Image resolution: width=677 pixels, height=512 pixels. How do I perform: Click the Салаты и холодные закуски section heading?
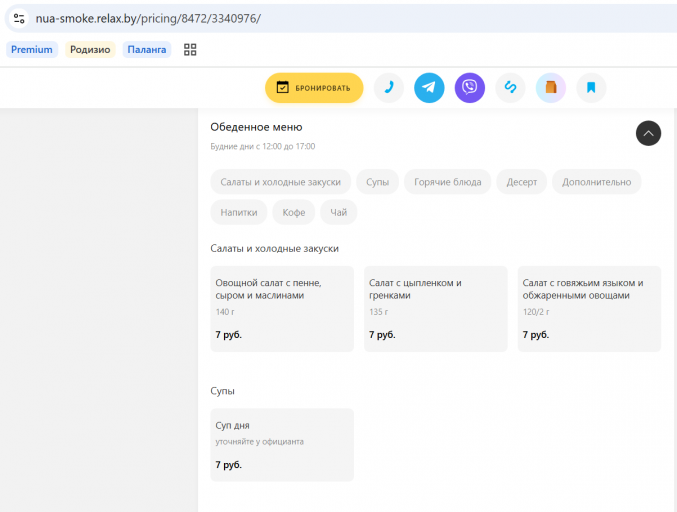pos(274,249)
